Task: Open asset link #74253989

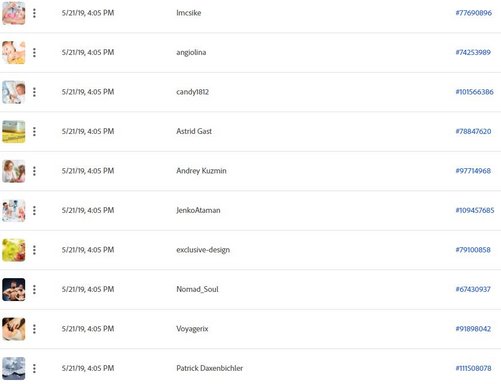Action: [x=473, y=52]
